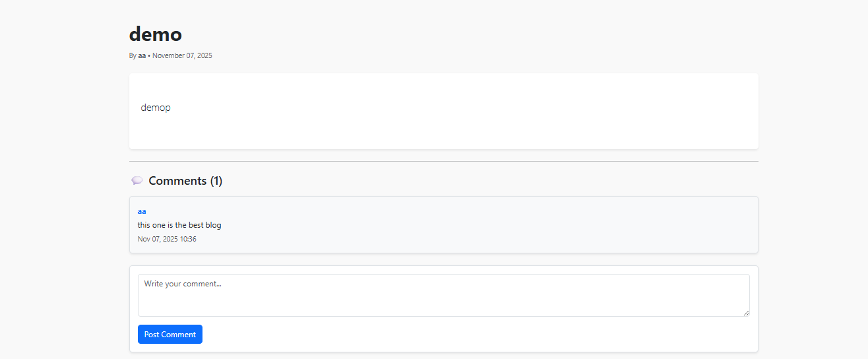The height and width of the screenshot is (359, 868).
Task: Click the post title 'demo'
Action: point(155,34)
